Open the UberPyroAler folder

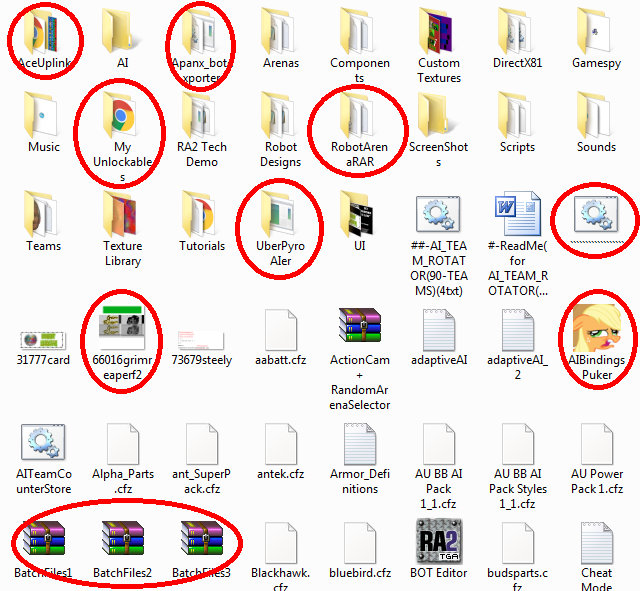click(x=281, y=214)
